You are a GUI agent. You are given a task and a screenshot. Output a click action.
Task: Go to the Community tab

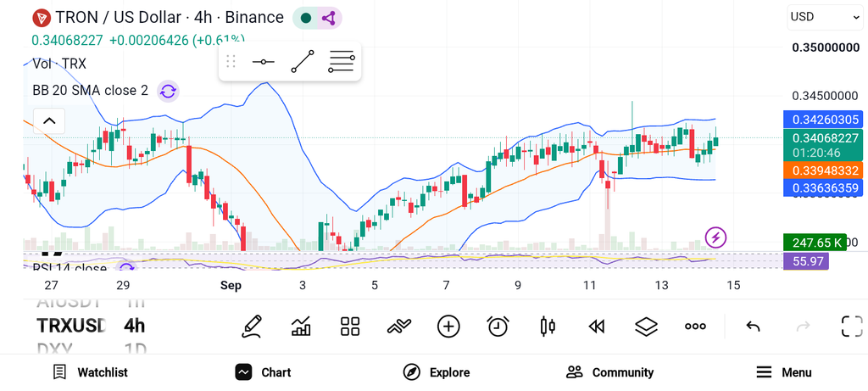610,372
